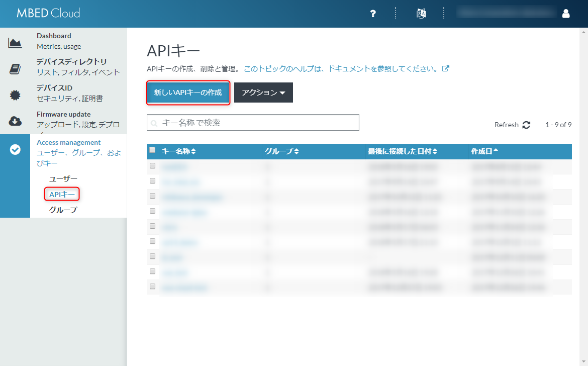
Task: Select the Firmware update cloud download icon
Action: coord(15,121)
